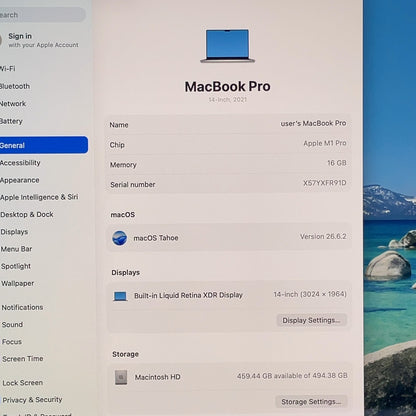
Task: Click the chip value "Apple M1 Pro"
Action: click(x=325, y=143)
